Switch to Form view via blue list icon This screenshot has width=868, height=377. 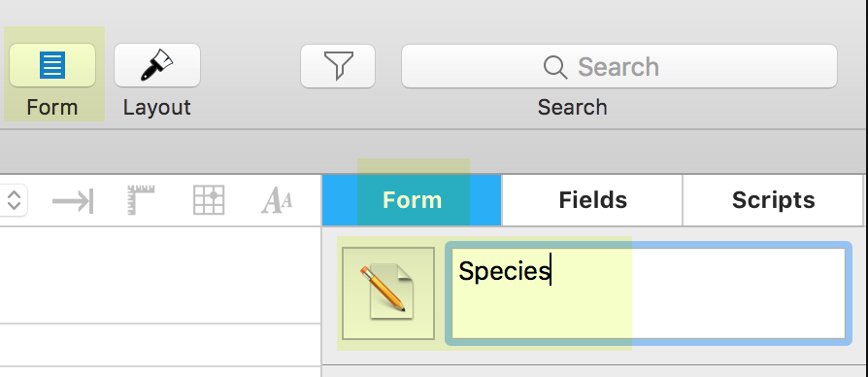(x=52, y=65)
